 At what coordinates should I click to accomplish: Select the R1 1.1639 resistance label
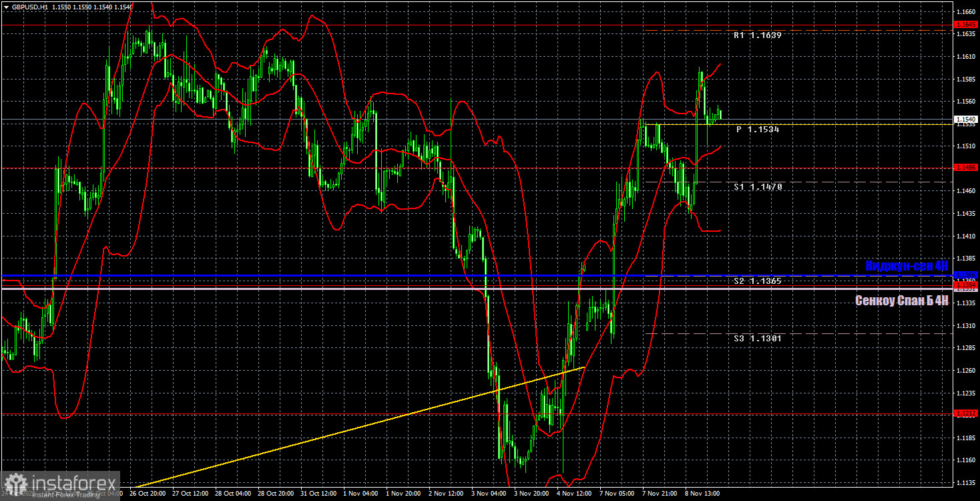point(757,35)
